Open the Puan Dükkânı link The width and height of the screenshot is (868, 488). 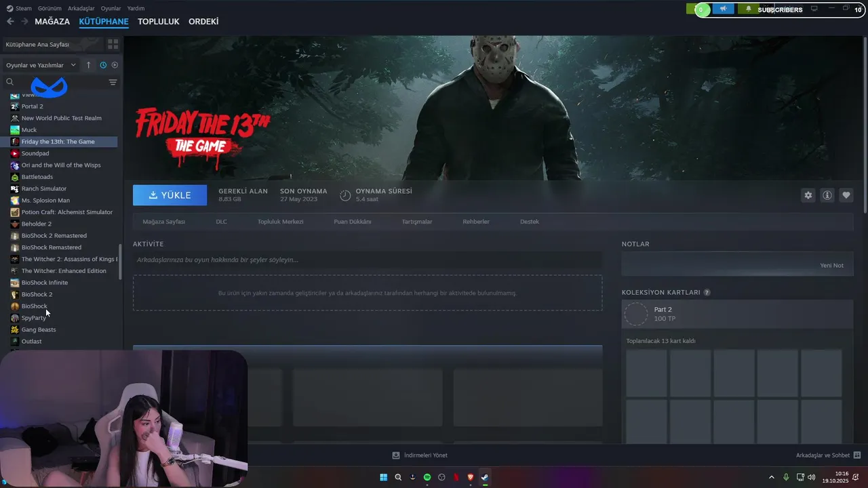352,222
